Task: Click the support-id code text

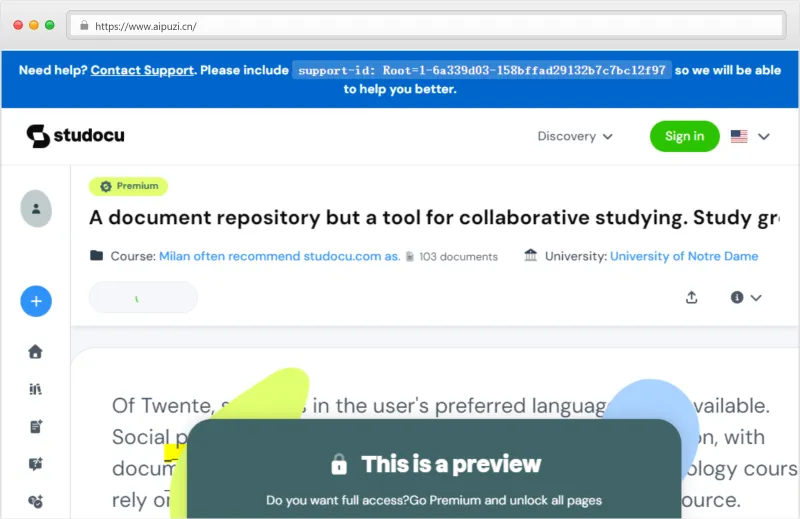Action: 482,70
